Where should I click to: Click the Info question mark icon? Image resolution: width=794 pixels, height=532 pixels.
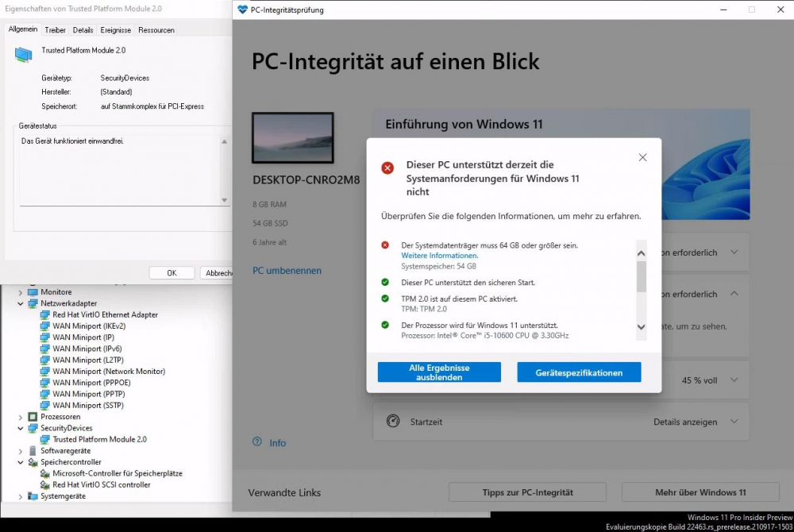257,442
